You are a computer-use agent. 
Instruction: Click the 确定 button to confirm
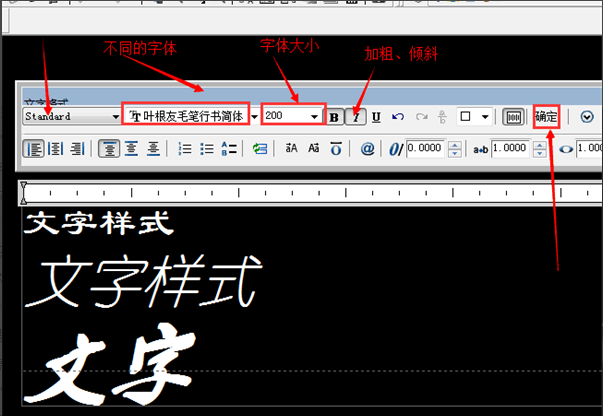546,116
